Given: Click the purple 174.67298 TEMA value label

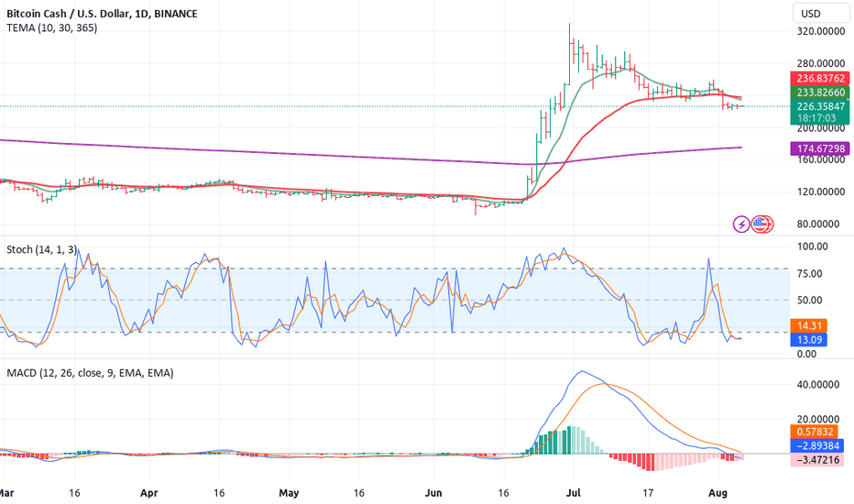Looking at the screenshot, I should [x=820, y=148].
